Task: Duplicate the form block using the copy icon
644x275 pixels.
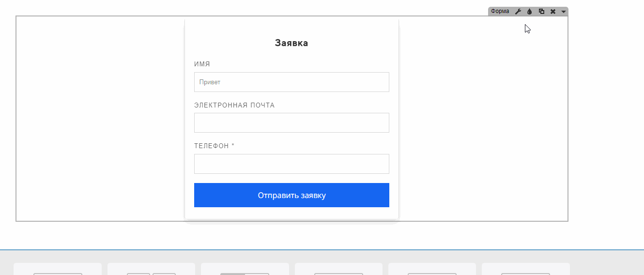Action: [541, 12]
